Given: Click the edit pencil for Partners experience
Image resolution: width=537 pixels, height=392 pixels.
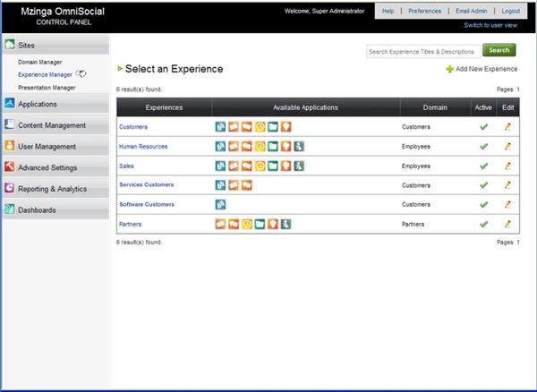Looking at the screenshot, I should pos(507,225).
